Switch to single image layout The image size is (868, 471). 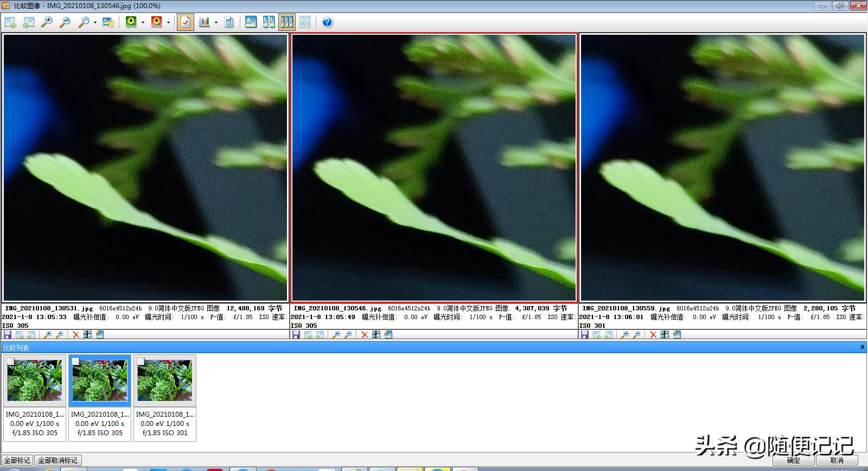[251, 22]
